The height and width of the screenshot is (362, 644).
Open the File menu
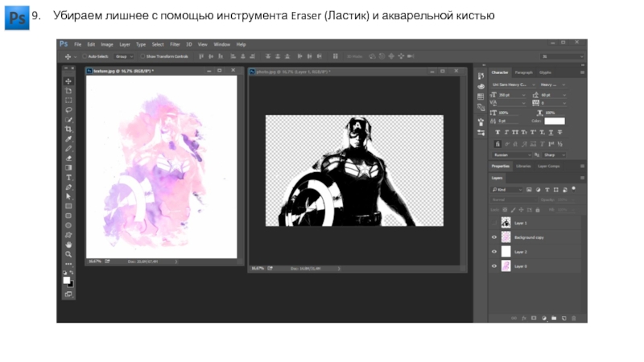tap(77, 44)
